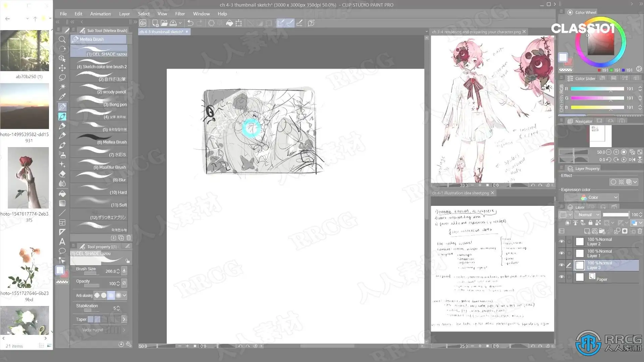The image size is (644, 362).
Task: Click the Clear/delete spinner icon in command bar
Action: point(211,23)
